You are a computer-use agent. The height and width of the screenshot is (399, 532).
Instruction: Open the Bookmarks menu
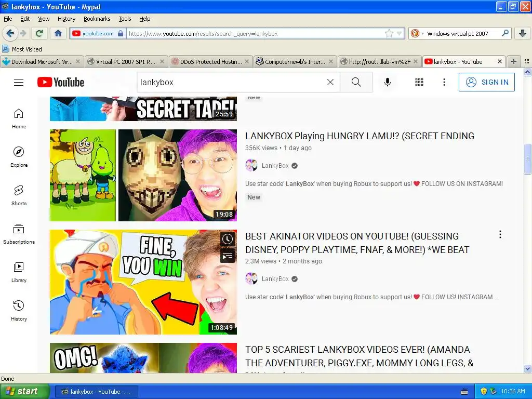97,19
